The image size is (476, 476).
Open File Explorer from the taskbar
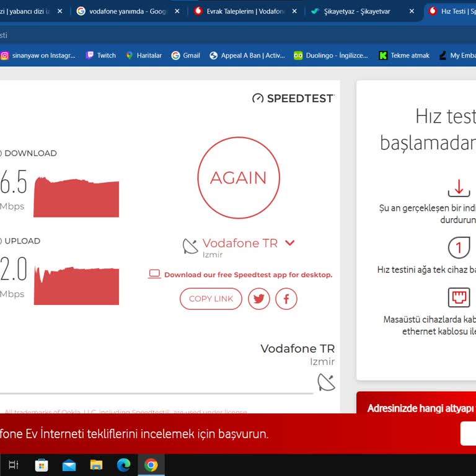96,465
